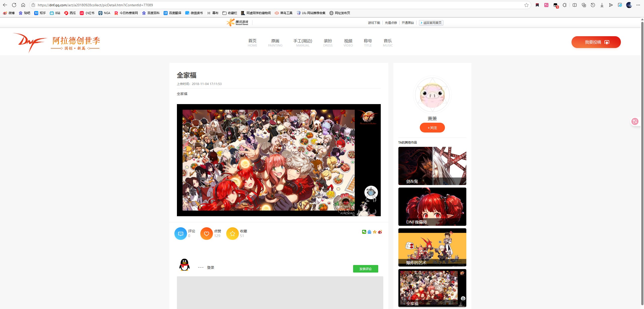Open 原画 PAINTING navigation tab

click(x=275, y=43)
